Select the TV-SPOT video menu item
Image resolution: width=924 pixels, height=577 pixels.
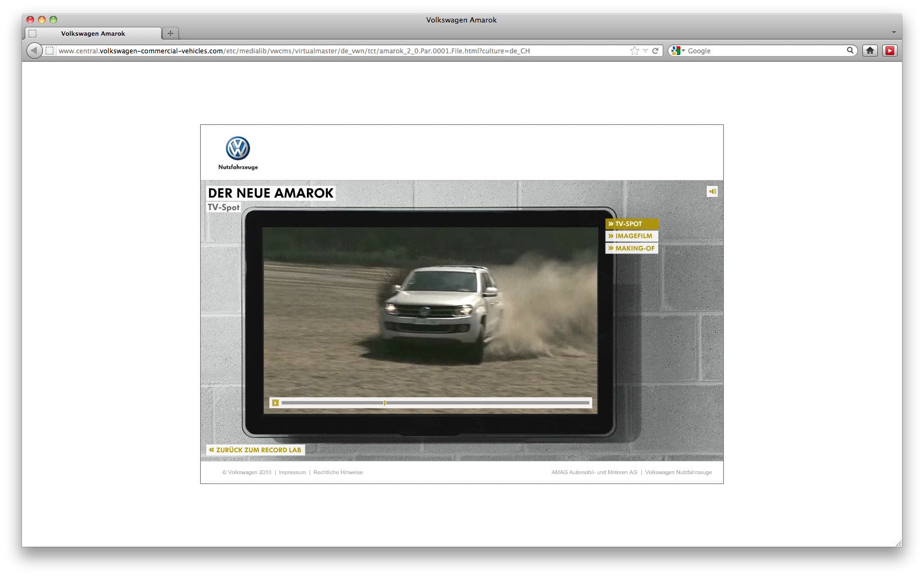(632, 224)
